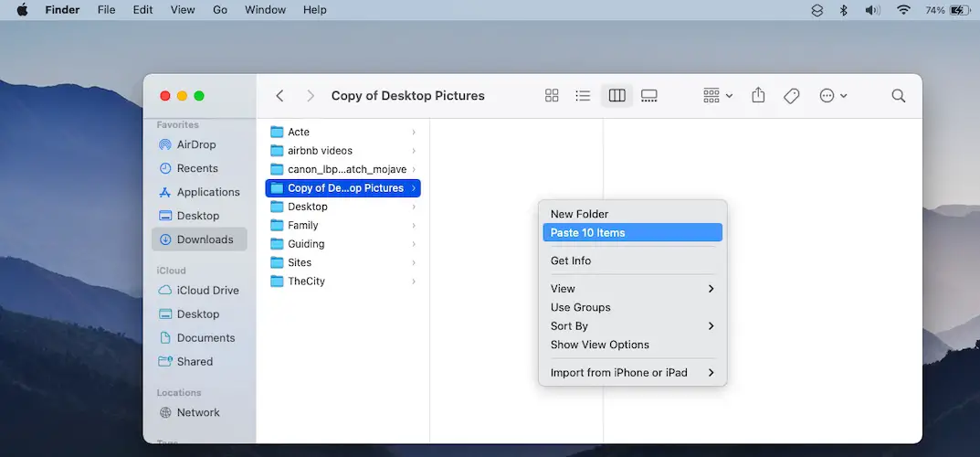Select the airbnb videos folder

320,151
